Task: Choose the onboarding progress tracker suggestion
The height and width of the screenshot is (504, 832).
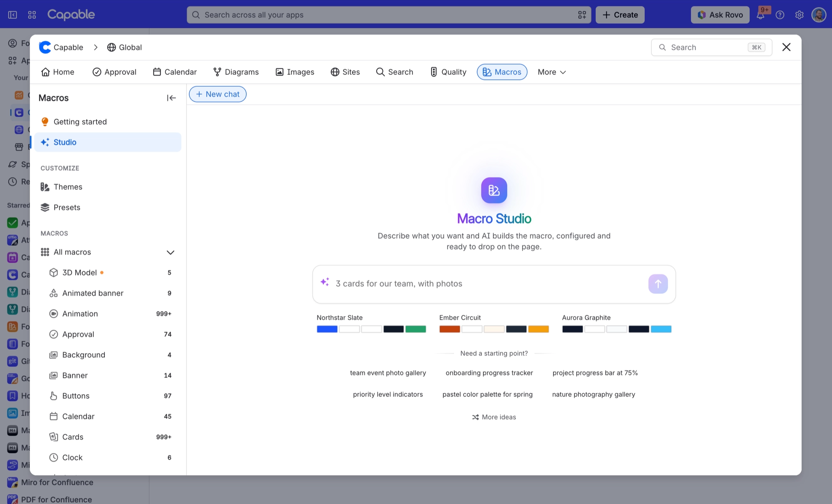Action: (489, 373)
